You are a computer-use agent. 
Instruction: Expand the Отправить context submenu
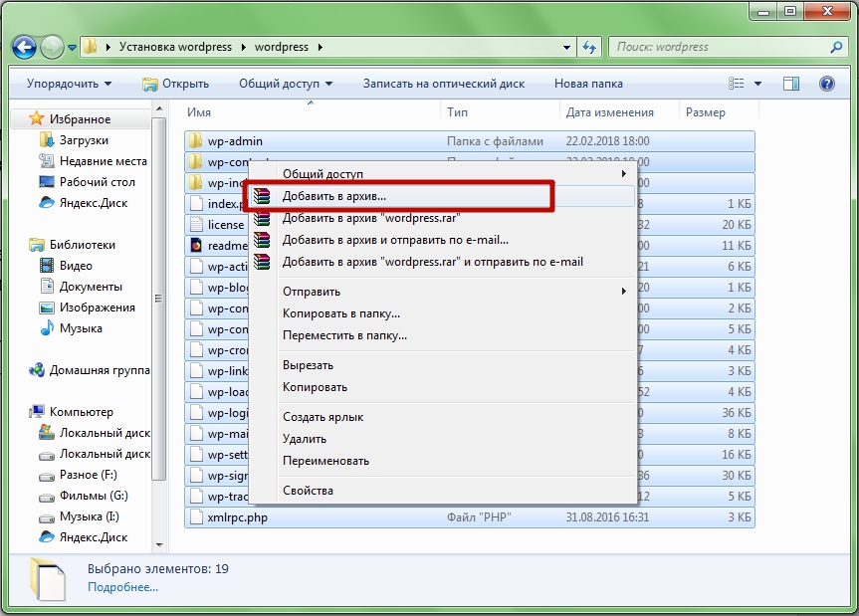tap(442, 292)
